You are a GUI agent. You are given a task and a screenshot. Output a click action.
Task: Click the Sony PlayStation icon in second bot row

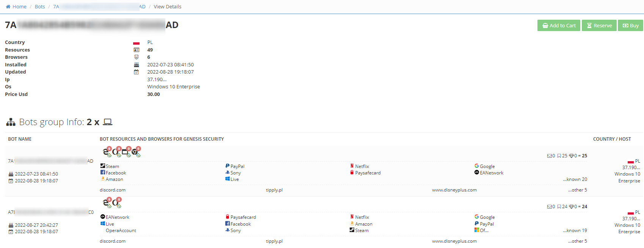(x=227, y=230)
